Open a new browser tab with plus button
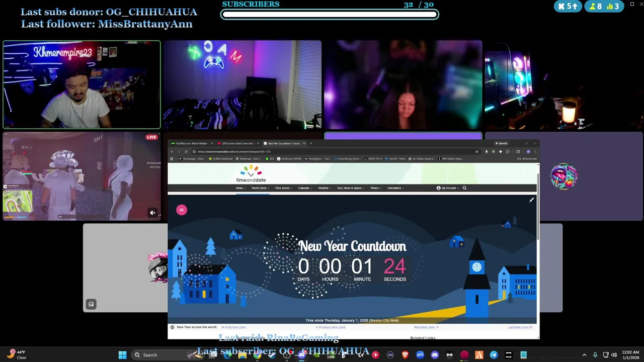This screenshot has width=644, height=362. click(311, 143)
